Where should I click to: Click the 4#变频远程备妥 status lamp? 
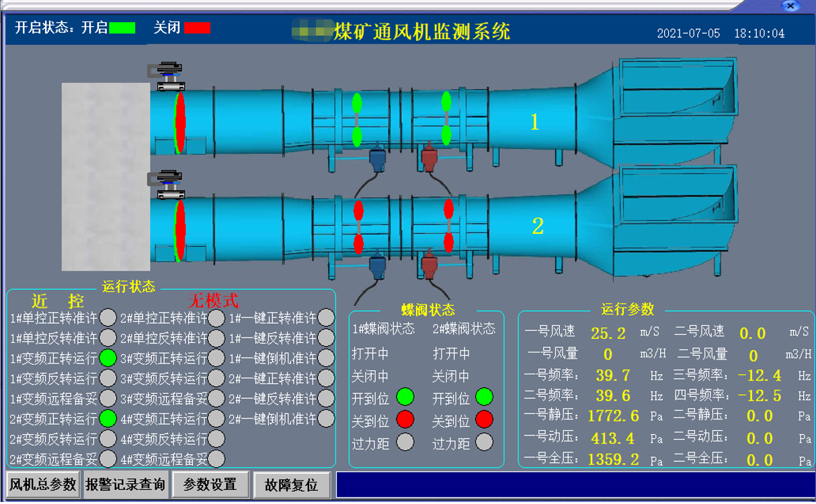click(x=216, y=459)
